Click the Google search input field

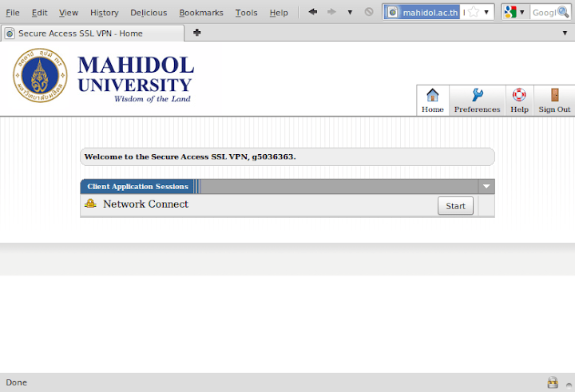click(x=544, y=13)
